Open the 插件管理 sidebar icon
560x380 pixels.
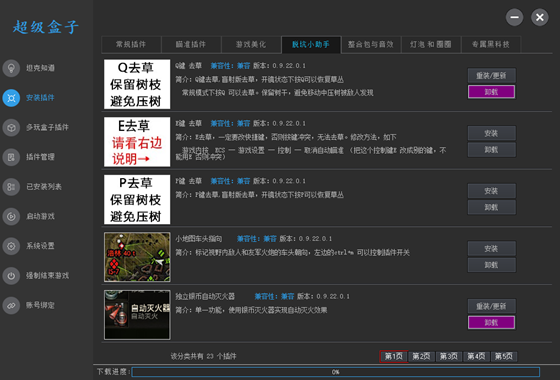click(x=11, y=157)
